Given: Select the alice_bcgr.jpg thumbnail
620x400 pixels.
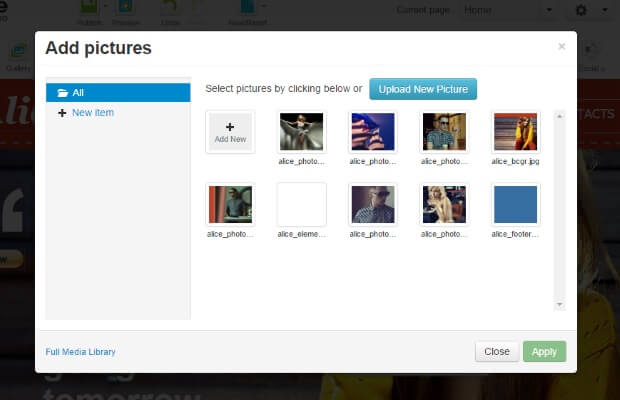Looking at the screenshot, I should (x=515, y=132).
